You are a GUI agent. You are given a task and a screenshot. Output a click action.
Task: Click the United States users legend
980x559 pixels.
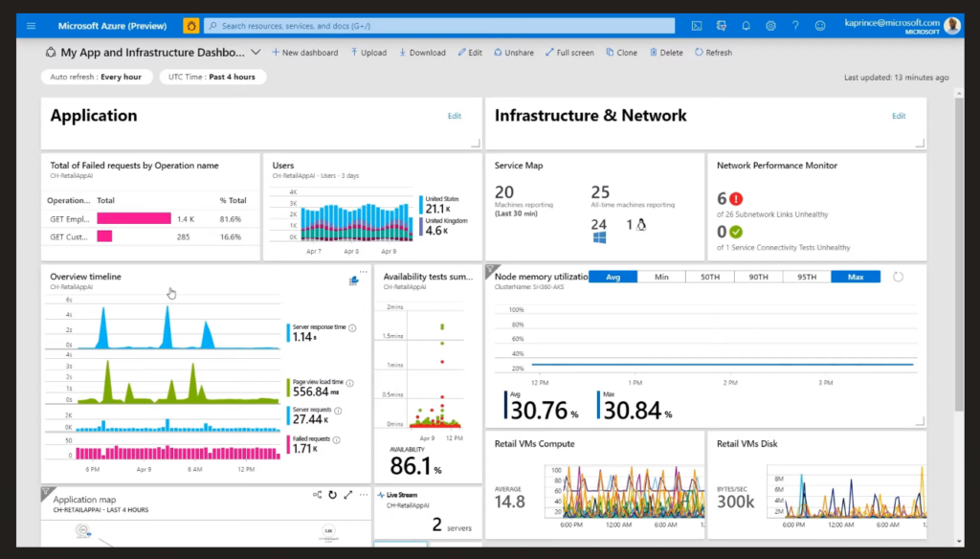click(440, 205)
